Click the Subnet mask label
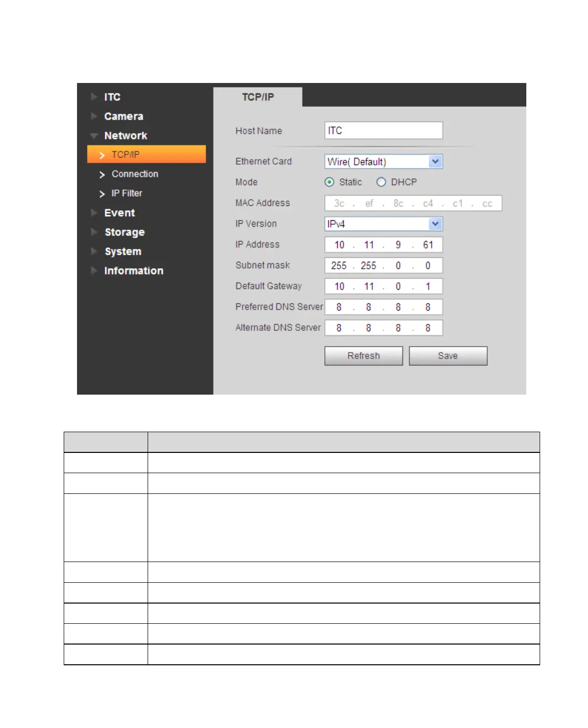 [263, 265]
